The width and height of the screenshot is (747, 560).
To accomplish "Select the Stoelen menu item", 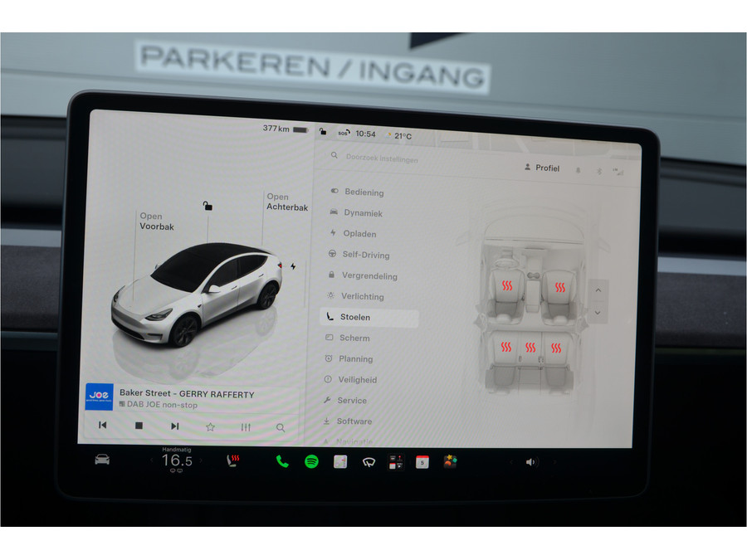I will (369, 317).
